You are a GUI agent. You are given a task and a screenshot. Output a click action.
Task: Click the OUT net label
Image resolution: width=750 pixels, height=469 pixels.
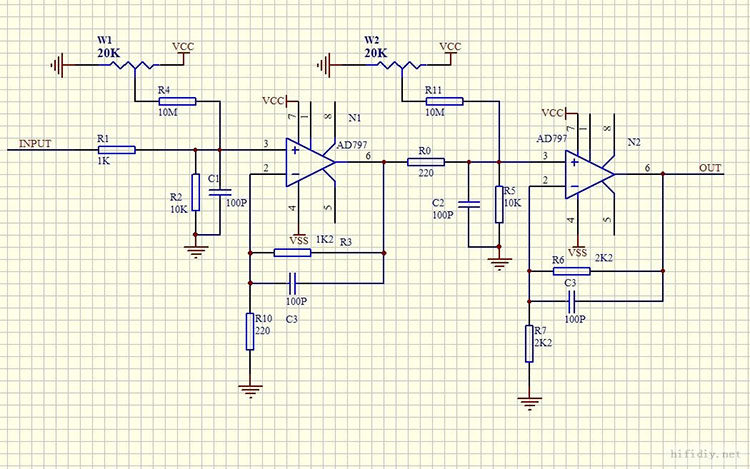point(710,168)
